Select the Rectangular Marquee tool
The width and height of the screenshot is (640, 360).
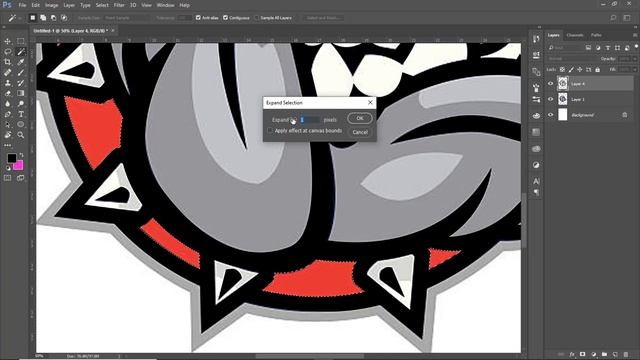(x=20, y=41)
